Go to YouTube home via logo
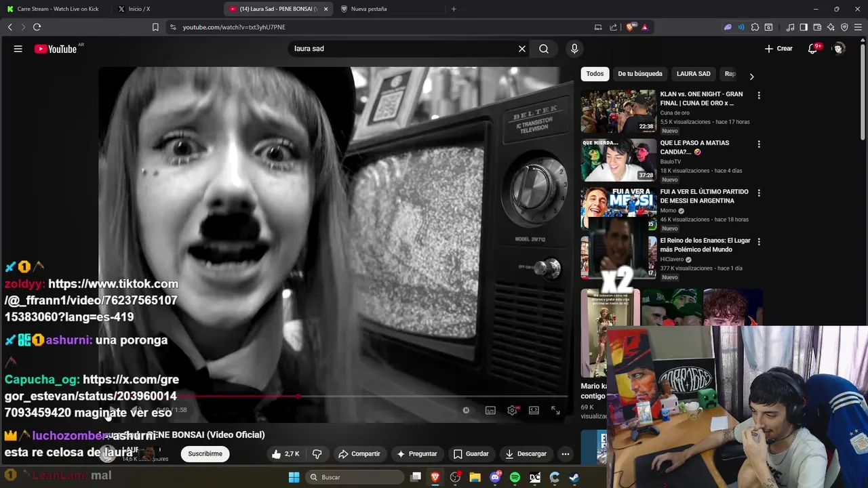Screen dimensions: 868x488 coord(56,49)
